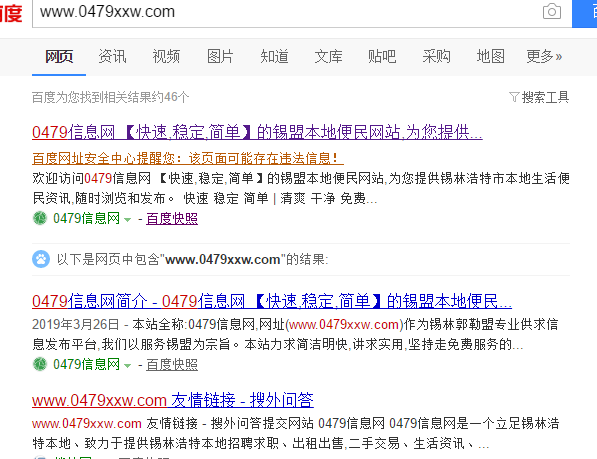Image resolution: width=597 pixels, height=459 pixels.
Task: Expand the 更多» menu
Action: click(x=544, y=56)
